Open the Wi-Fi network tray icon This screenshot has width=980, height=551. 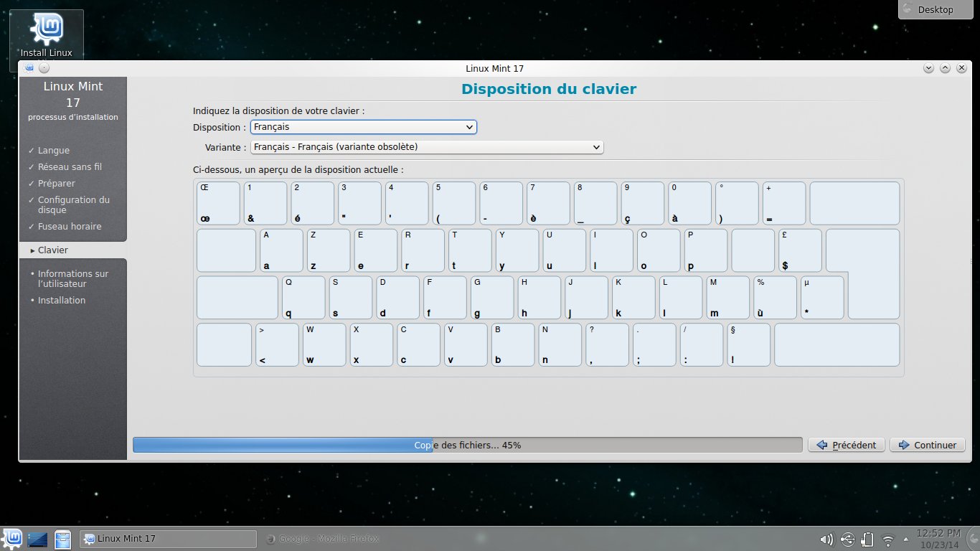(887, 539)
